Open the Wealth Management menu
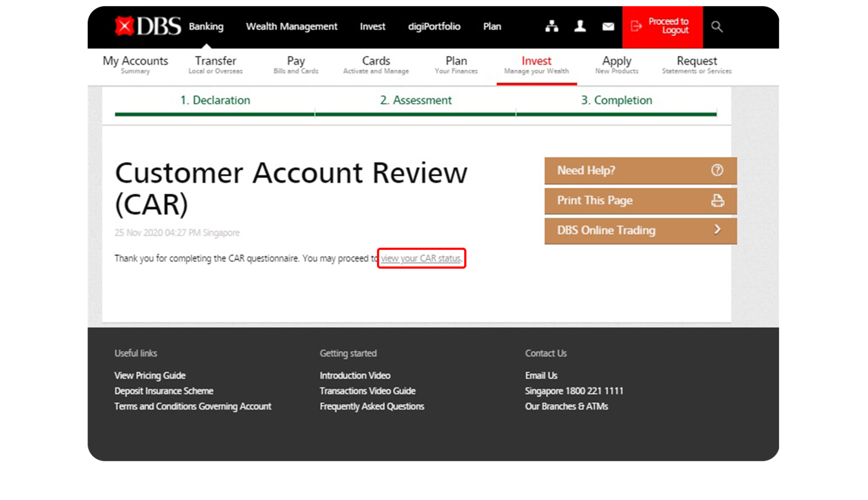 (x=291, y=26)
